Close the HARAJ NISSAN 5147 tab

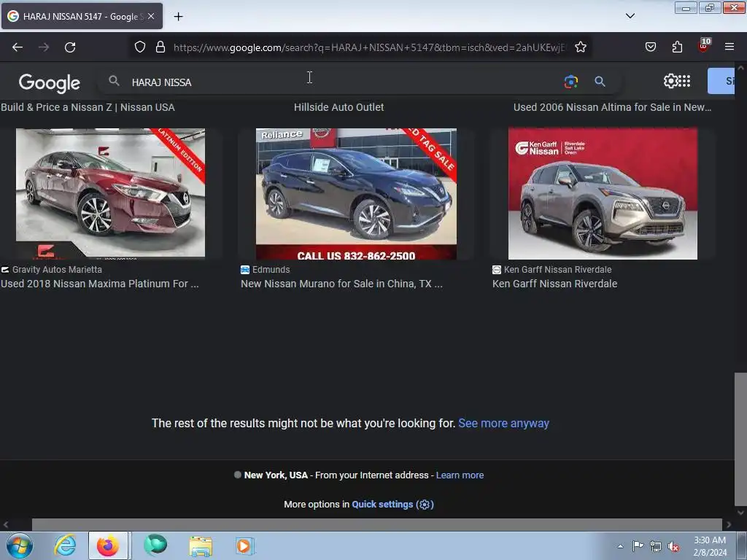coord(151,16)
